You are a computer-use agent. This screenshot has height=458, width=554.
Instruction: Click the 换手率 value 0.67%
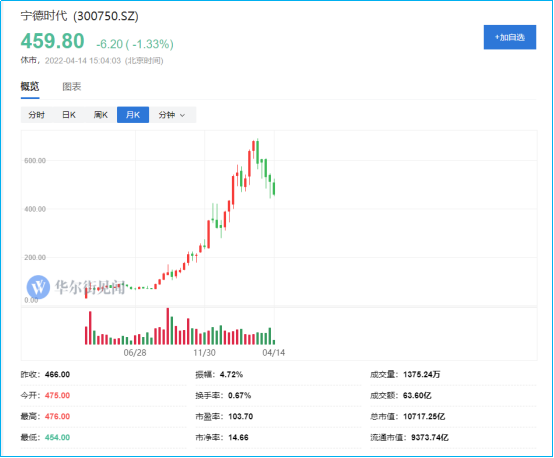[240, 395]
